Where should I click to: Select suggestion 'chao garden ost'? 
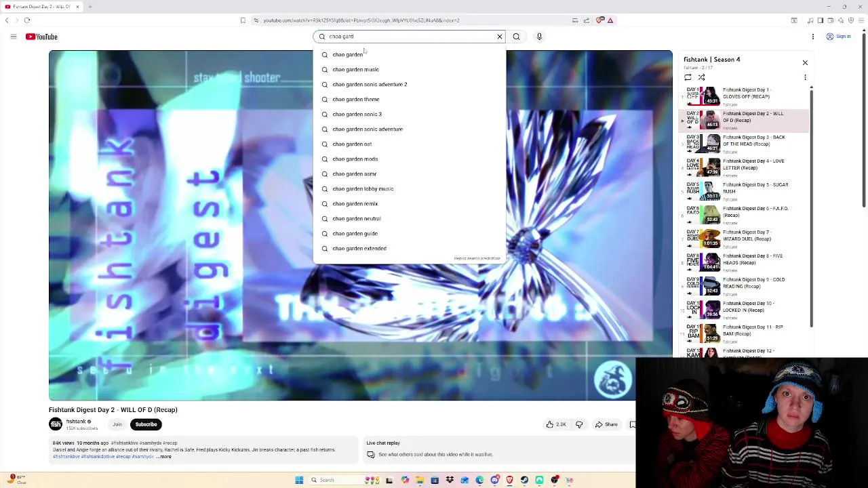(x=410, y=144)
